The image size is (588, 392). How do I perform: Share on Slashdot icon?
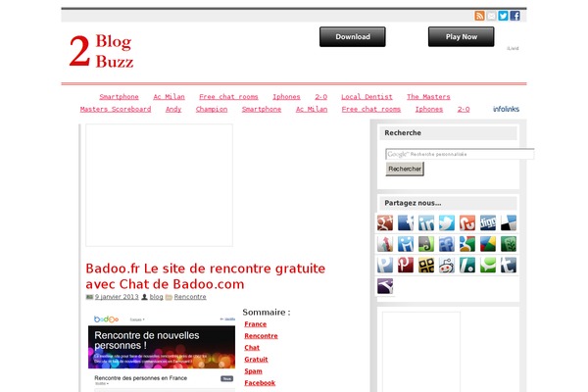pyautogui.click(x=467, y=265)
